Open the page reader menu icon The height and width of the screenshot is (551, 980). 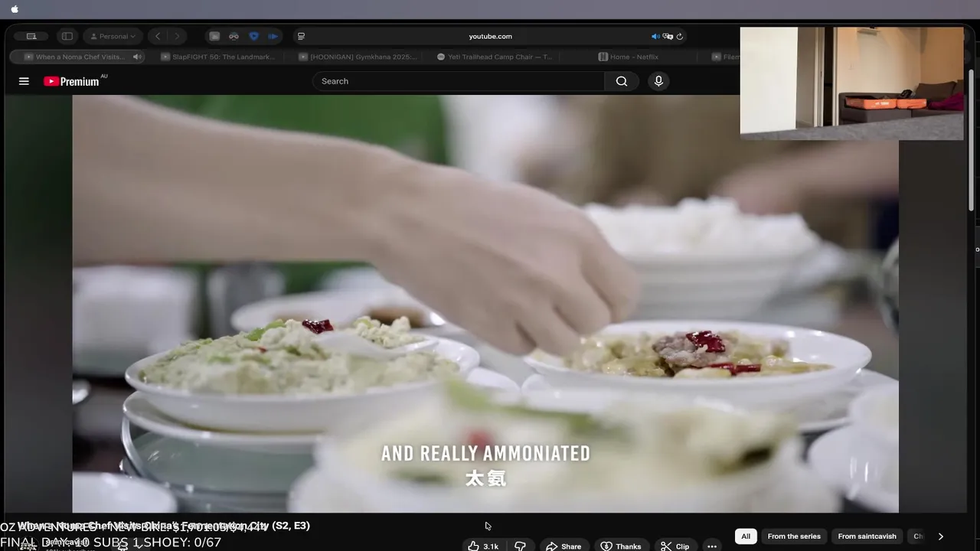click(x=301, y=36)
